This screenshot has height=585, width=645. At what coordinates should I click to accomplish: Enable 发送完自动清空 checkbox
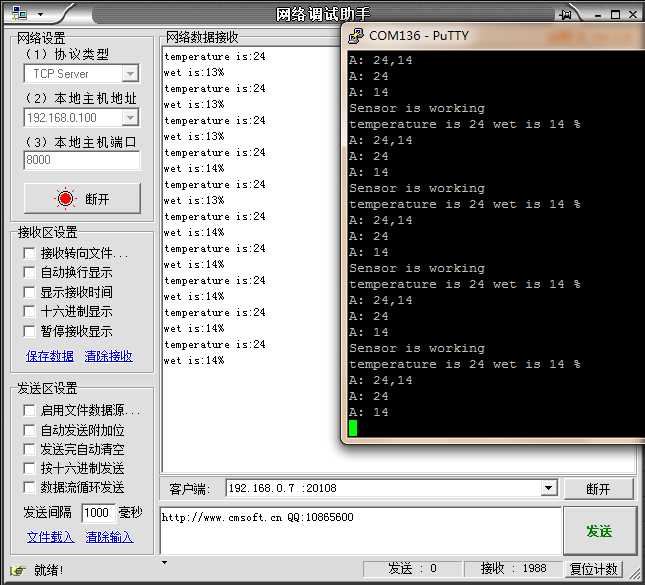(29, 449)
